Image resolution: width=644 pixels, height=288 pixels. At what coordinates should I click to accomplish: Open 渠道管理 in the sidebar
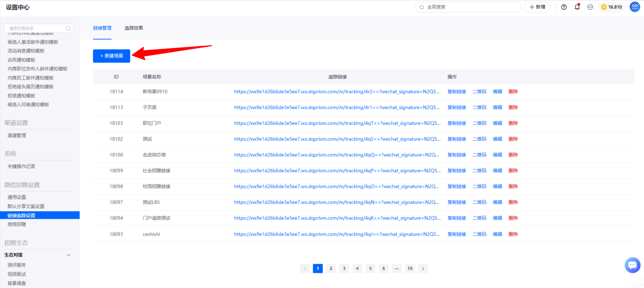click(17, 136)
